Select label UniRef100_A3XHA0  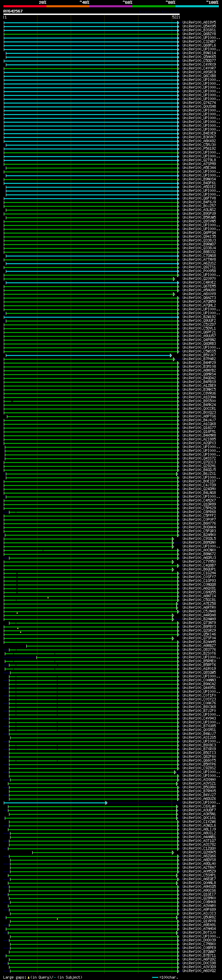pos(199,779)
